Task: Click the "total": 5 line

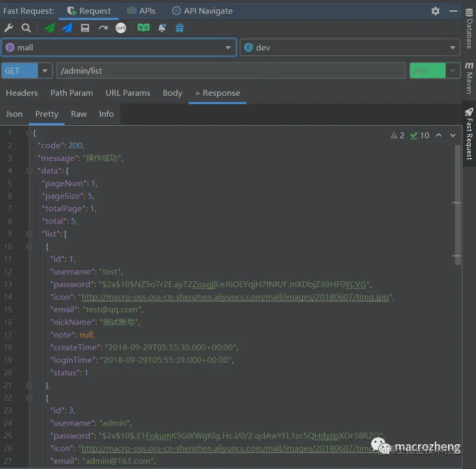Action: [60, 221]
